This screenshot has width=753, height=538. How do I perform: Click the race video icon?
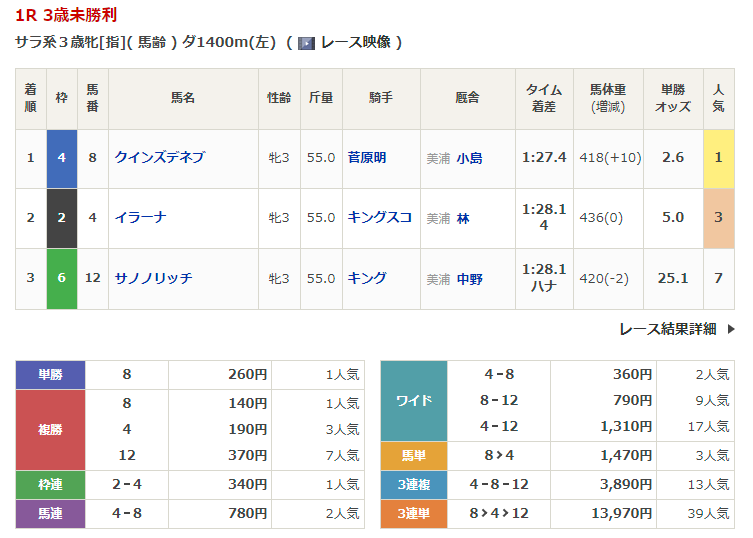click(307, 43)
